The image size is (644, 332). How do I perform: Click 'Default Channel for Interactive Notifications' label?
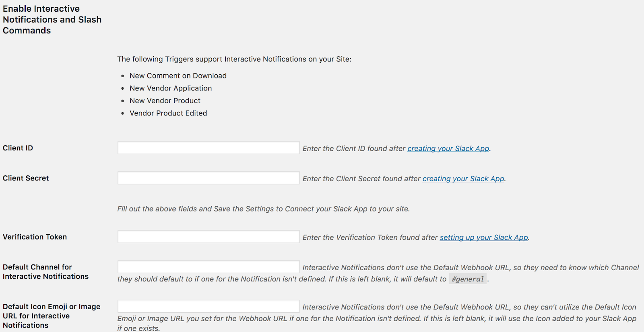tap(45, 272)
